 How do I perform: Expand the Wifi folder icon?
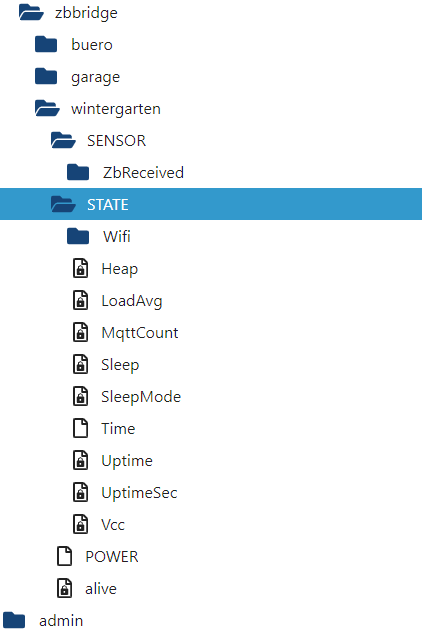(x=78, y=236)
